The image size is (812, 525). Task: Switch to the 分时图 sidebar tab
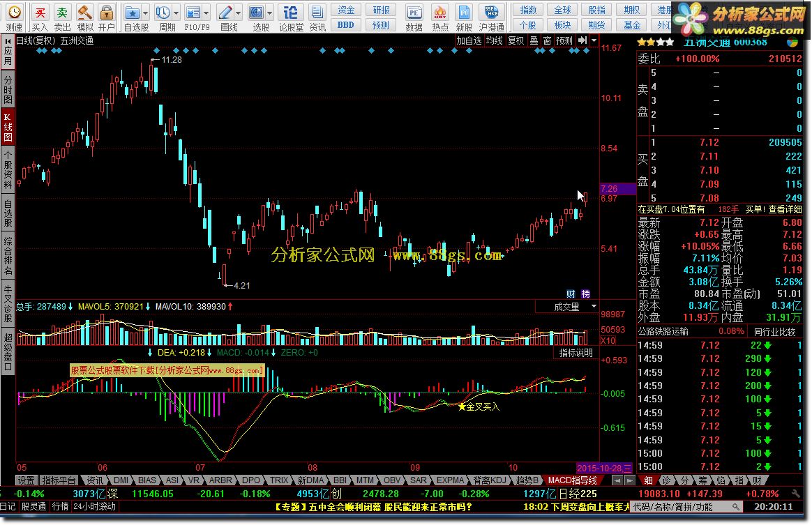pyautogui.click(x=8, y=89)
